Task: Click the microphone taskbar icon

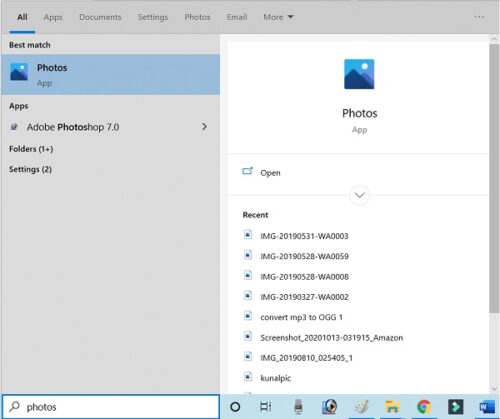Action: (x=298, y=407)
